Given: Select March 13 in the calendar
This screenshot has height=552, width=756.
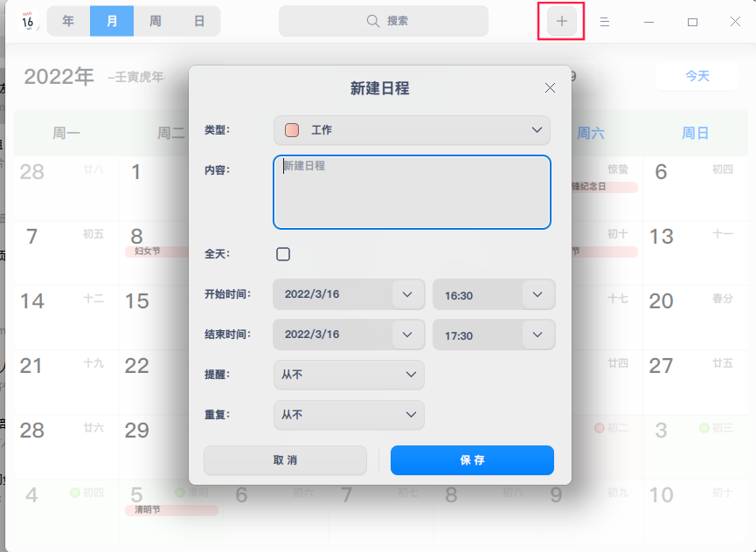Looking at the screenshot, I should click(695, 253).
